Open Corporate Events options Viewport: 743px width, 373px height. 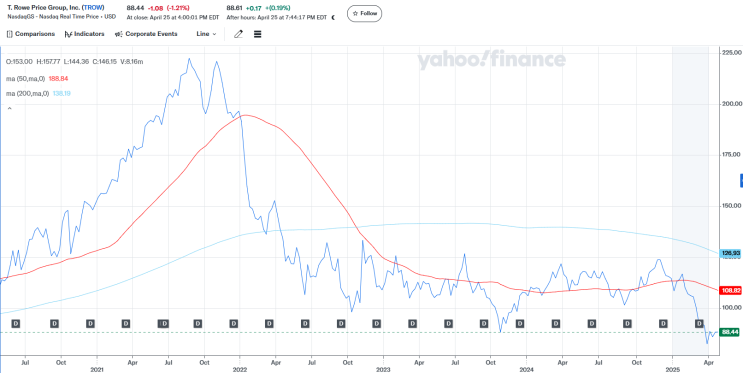146,34
